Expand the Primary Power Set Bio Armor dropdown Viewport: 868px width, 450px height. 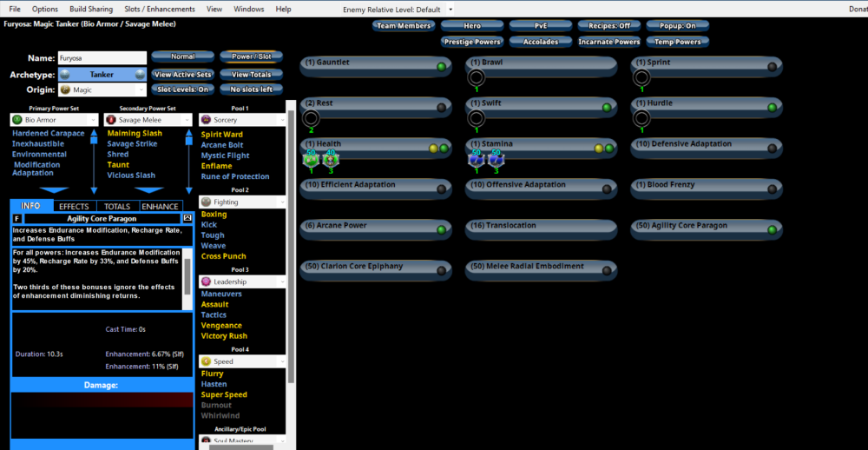click(55, 119)
